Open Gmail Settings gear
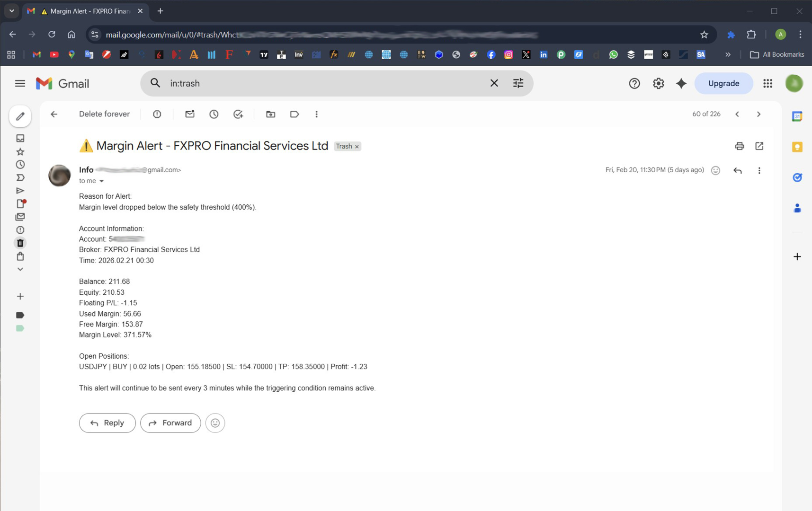The image size is (812, 511). coord(659,84)
